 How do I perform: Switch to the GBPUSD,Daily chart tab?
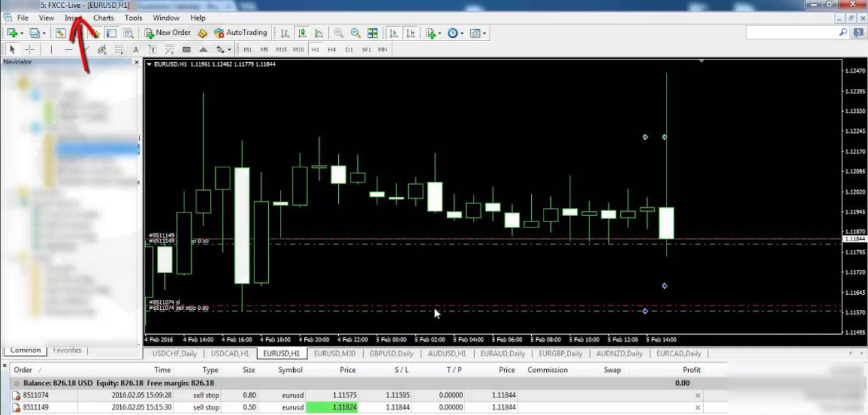pyautogui.click(x=391, y=354)
